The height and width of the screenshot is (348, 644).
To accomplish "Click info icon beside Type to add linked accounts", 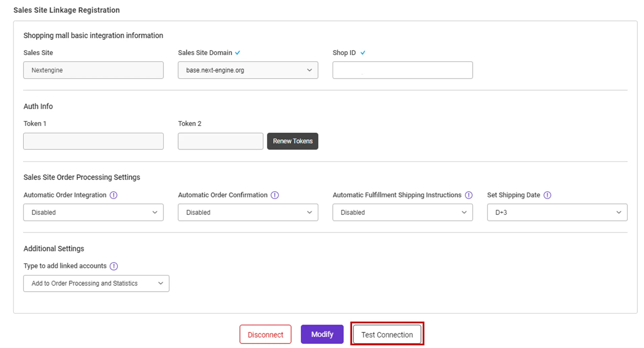I will pos(114,266).
